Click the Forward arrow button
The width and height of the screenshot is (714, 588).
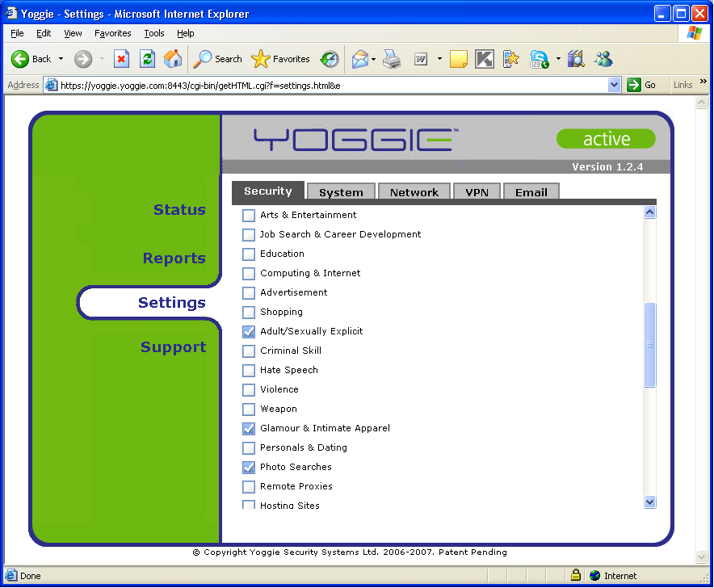tap(83, 59)
